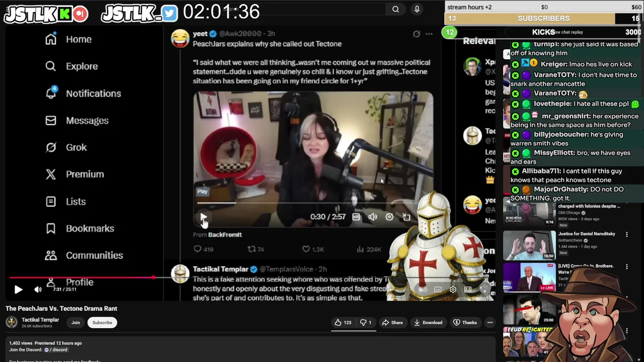The height and width of the screenshot is (362, 644).
Task: Open the Discord link in description
Action: pyautogui.click(x=56, y=350)
